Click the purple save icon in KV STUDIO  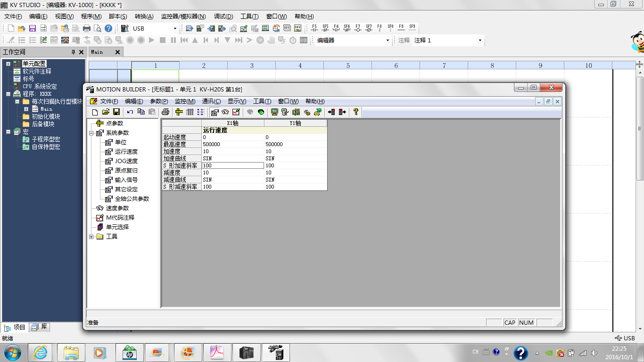(x=33, y=28)
